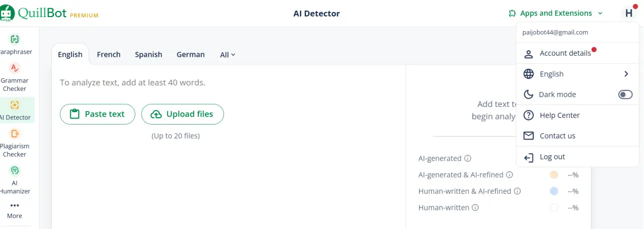
Task: Click the H profile avatar
Action: pos(629,13)
